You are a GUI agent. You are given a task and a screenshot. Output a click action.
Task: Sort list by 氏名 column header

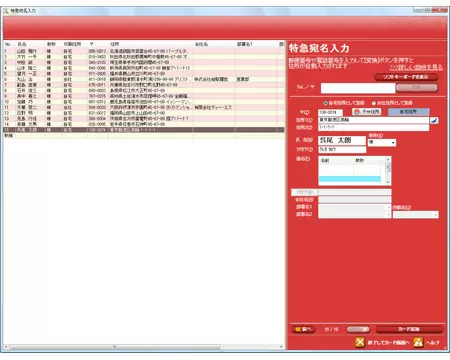coord(22,44)
